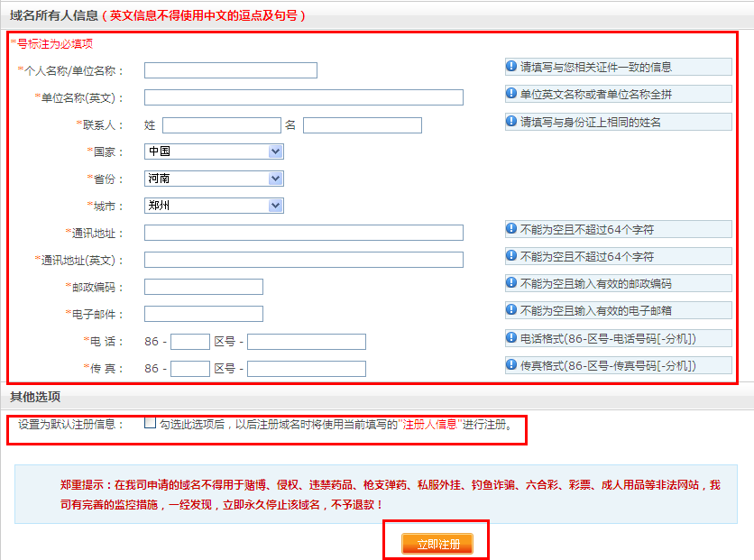The height and width of the screenshot is (560, 754).
Task: Focus the 传真 number input field
Action: [307, 369]
